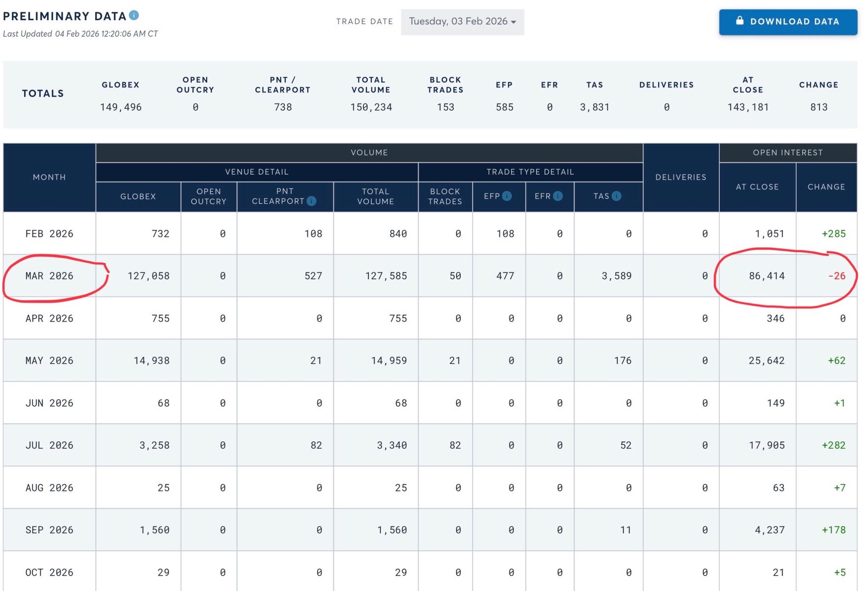Click the Month column header
The height and width of the screenshot is (591, 868).
(49, 177)
